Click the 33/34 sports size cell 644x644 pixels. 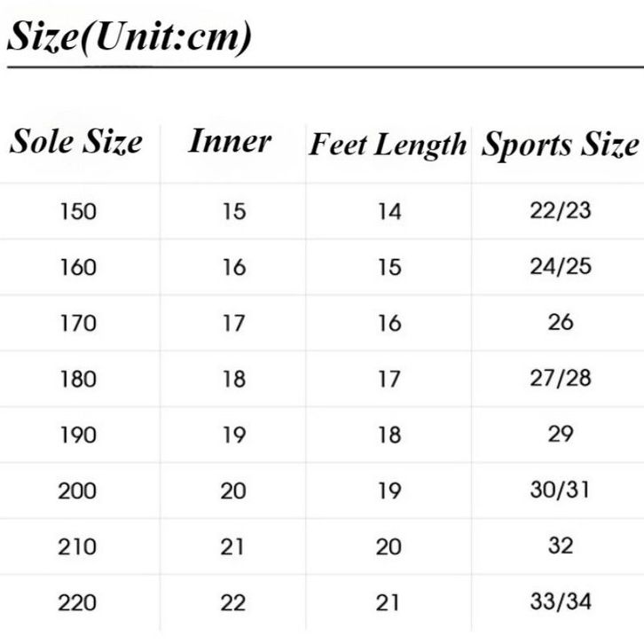(x=561, y=601)
